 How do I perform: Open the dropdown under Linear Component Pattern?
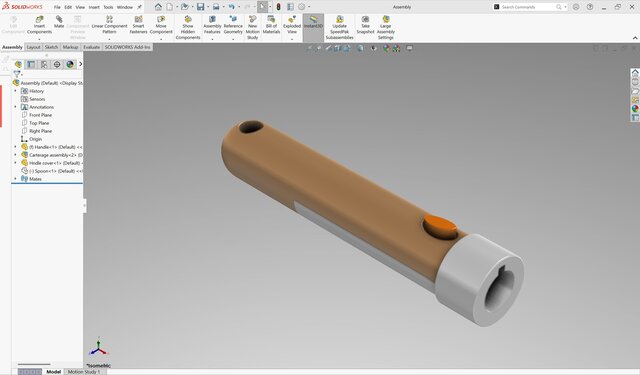point(109,39)
